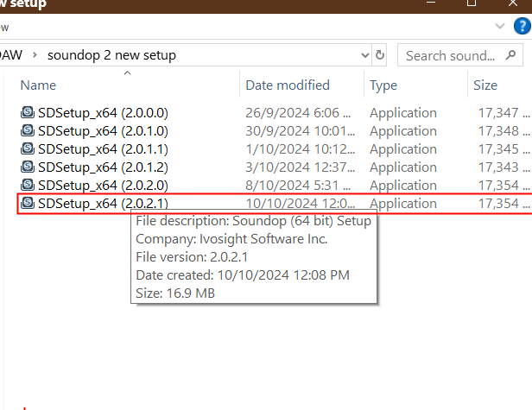Click the SDSetup_x64 (2.0.1.1) application icon
The image size is (532, 410).
(28, 149)
